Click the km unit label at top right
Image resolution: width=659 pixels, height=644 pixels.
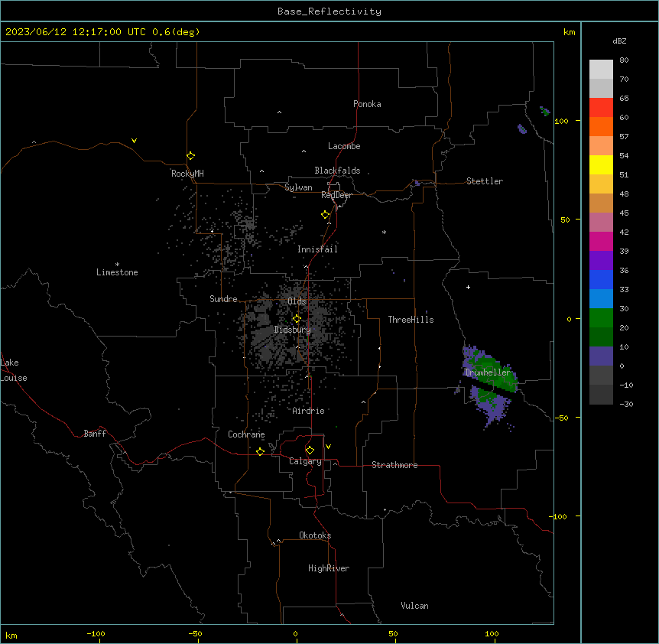click(569, 32)
